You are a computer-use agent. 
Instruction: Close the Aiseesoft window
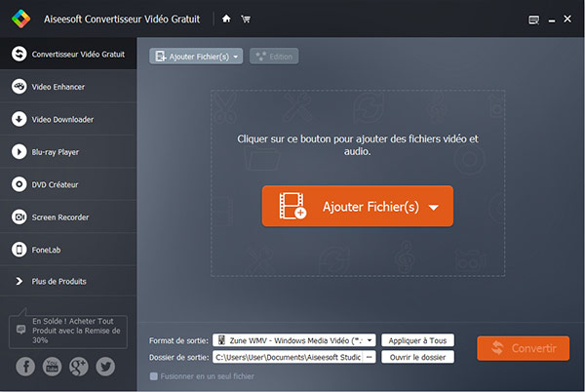(567, 19)
